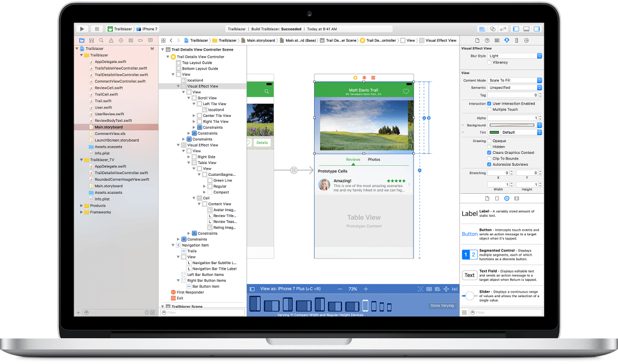
Task: Select the breakpoint navigator icon
Action: click(x=141, y=40)
